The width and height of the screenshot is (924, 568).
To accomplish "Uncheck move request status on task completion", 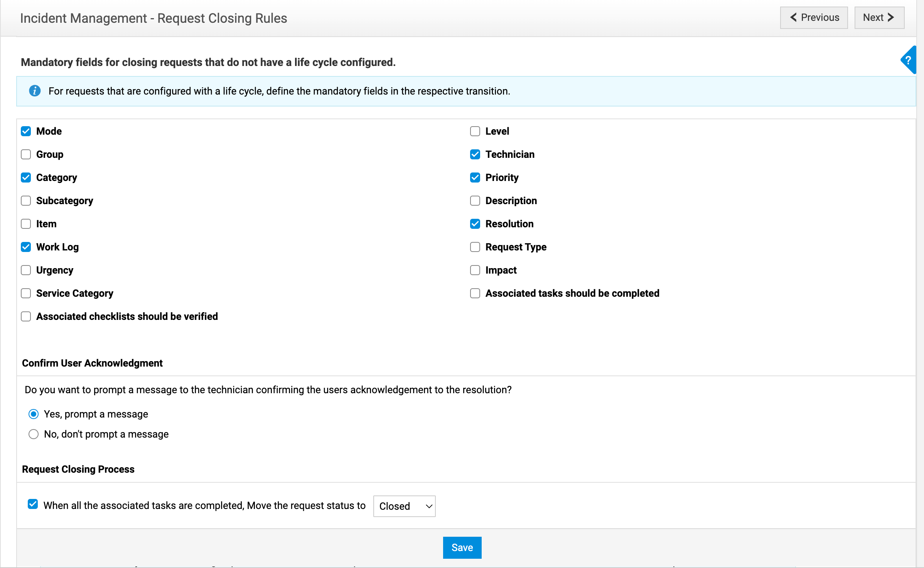I will 33,504.
